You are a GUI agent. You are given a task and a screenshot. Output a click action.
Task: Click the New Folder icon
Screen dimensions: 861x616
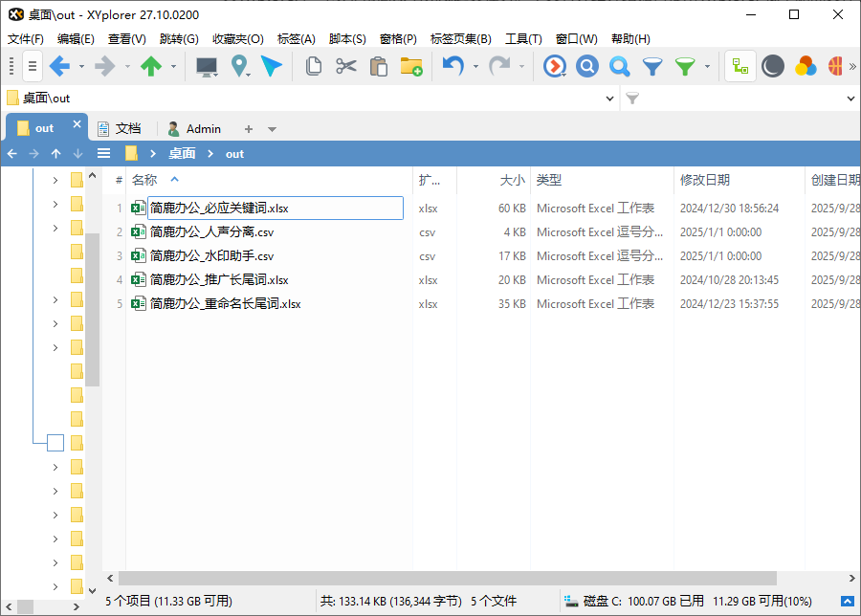412,66
